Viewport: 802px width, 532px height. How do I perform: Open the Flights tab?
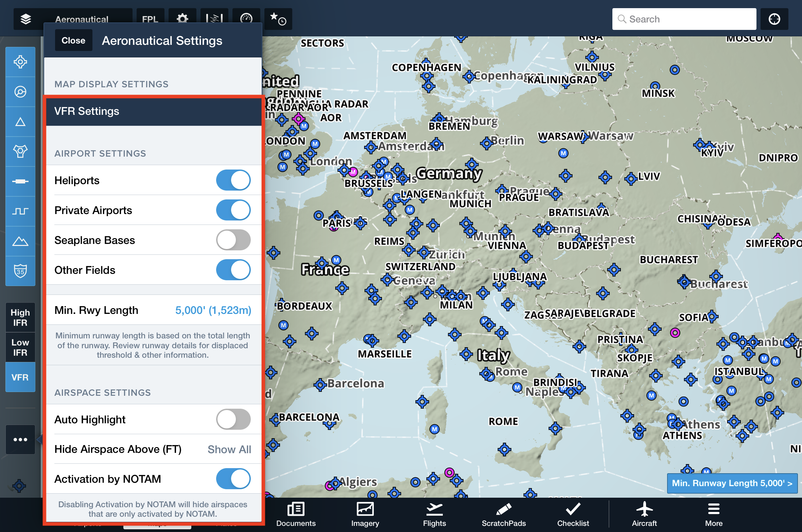click(x=435, y=515)
